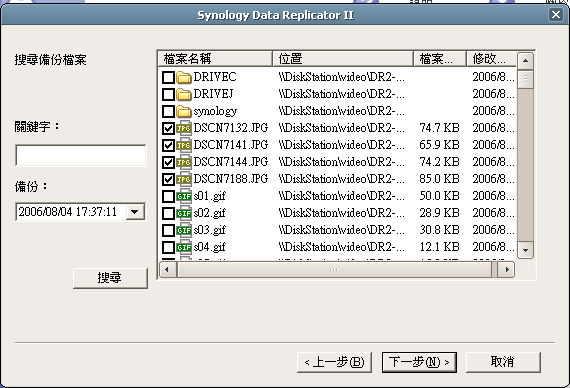This screenshot has height=388, width=570.
Task: Select the file name s03.gif
Action: (209, 231)
